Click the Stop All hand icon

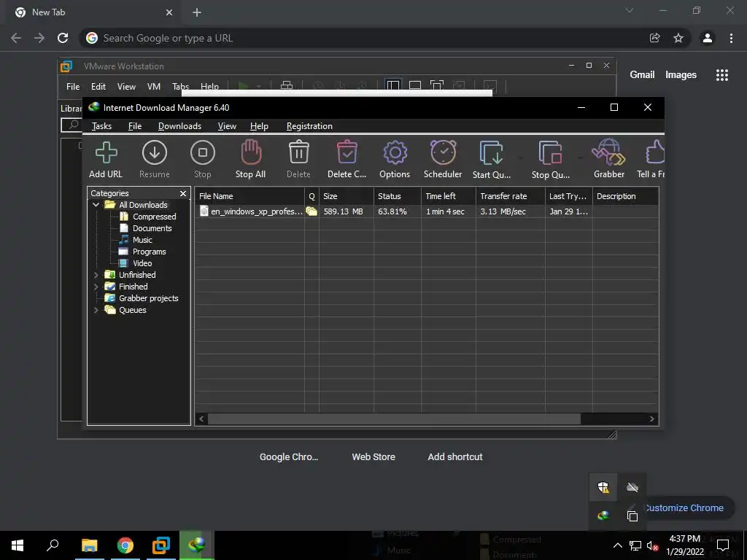point(251,152)
